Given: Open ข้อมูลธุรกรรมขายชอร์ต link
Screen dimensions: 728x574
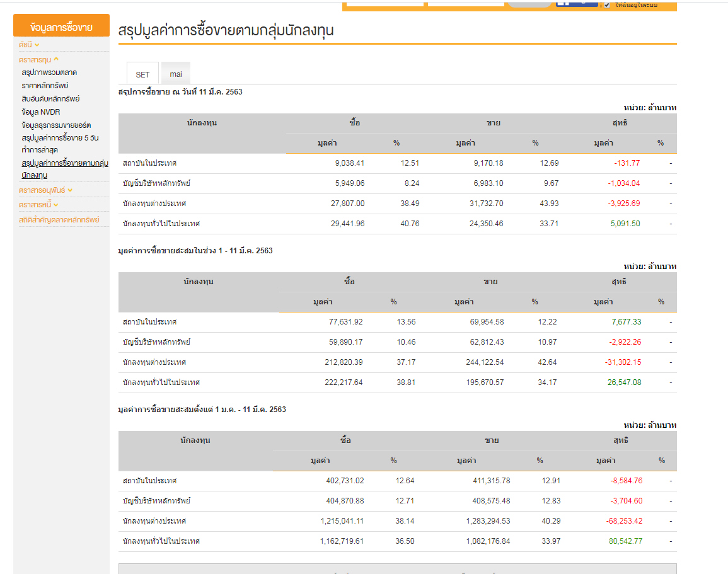Looking at the screenshot, I should pos(56,125).
